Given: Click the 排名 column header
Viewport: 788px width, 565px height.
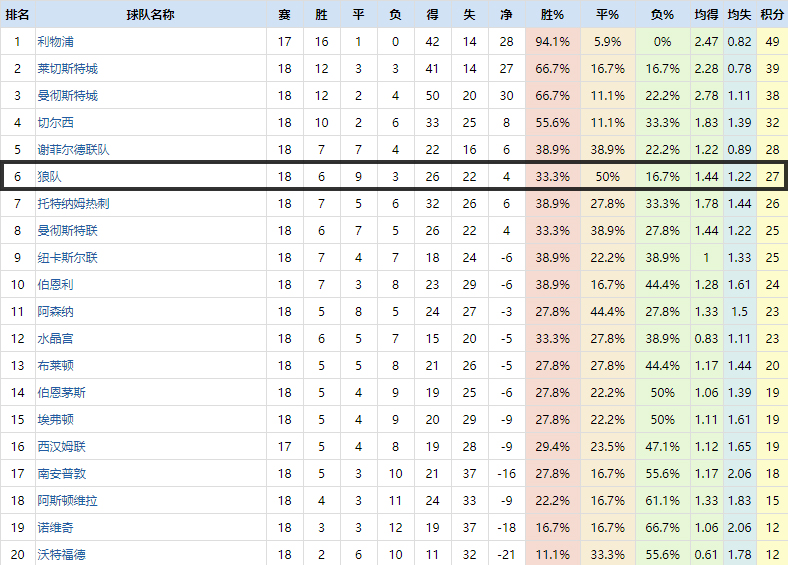Looking at the screenshot, I should [17, 15].
